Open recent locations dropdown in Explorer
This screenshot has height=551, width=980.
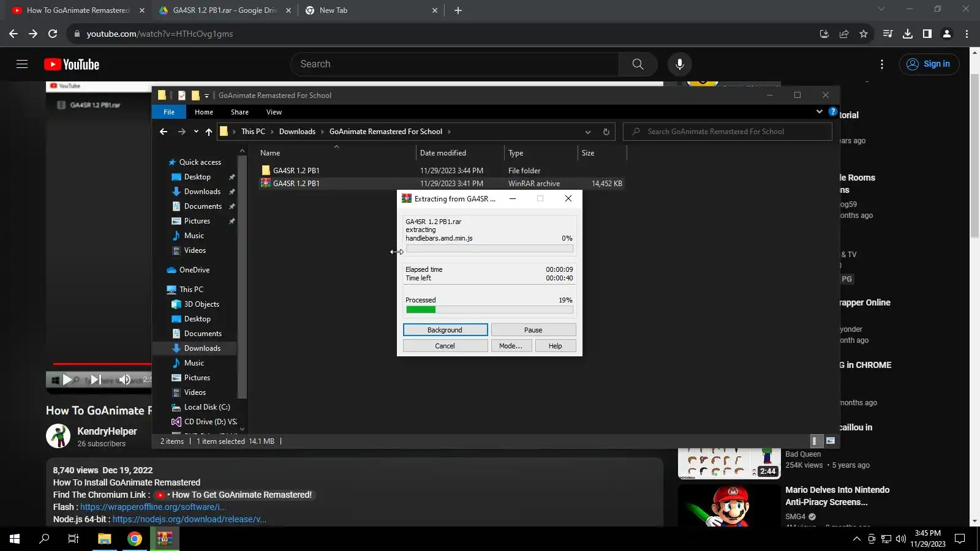196,132
